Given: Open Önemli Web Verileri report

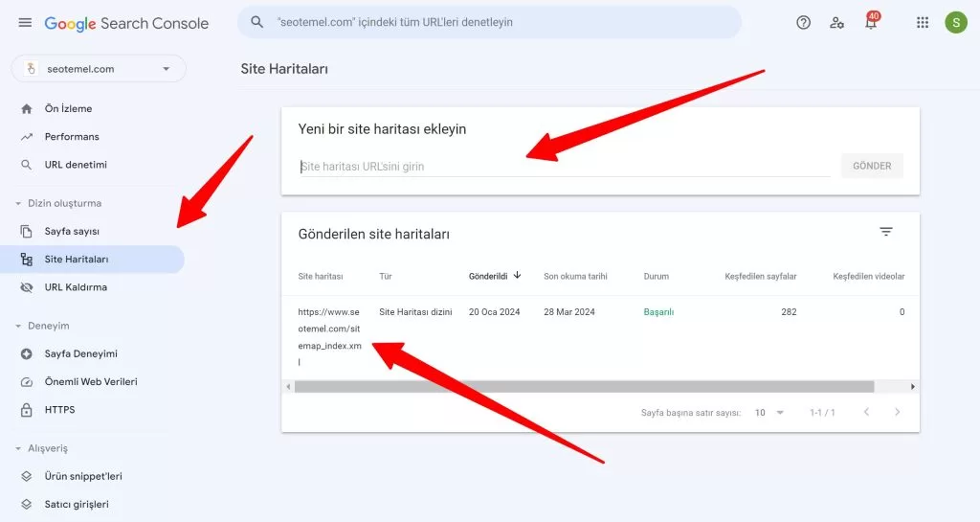Looking at the screenshot, I should point(93,381).
